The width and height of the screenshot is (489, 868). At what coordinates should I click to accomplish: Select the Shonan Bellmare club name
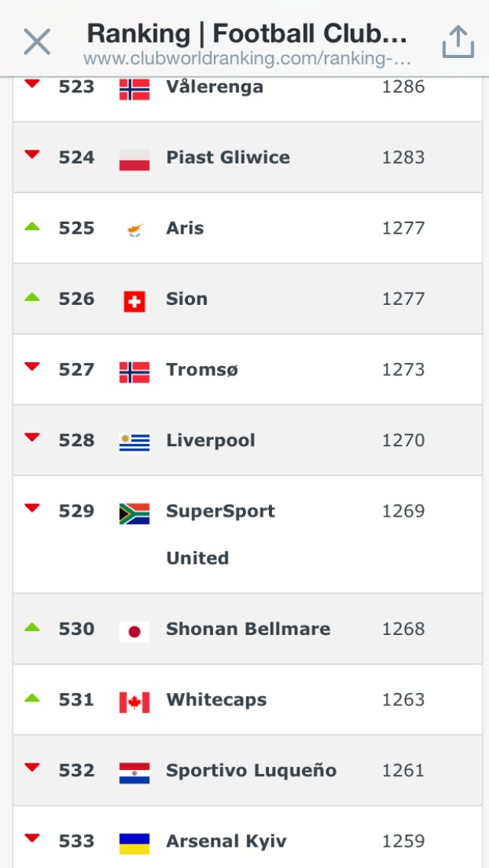pos(248,629)
